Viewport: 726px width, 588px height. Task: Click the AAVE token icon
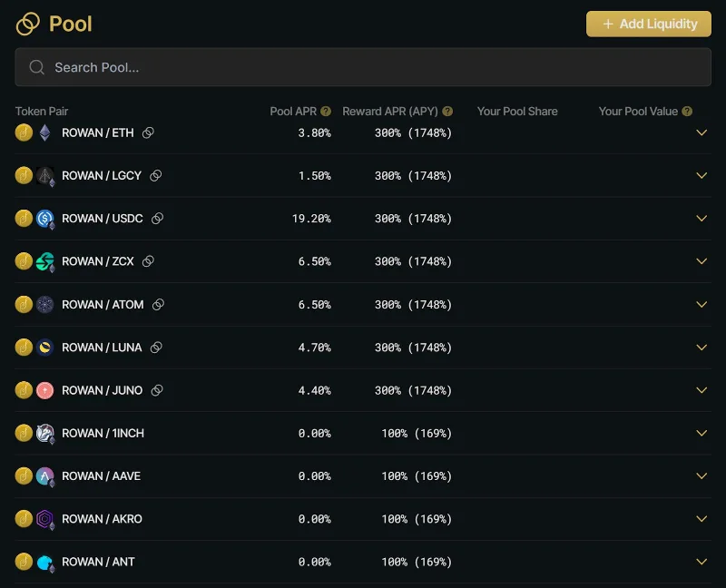click(x=44, y=476)
